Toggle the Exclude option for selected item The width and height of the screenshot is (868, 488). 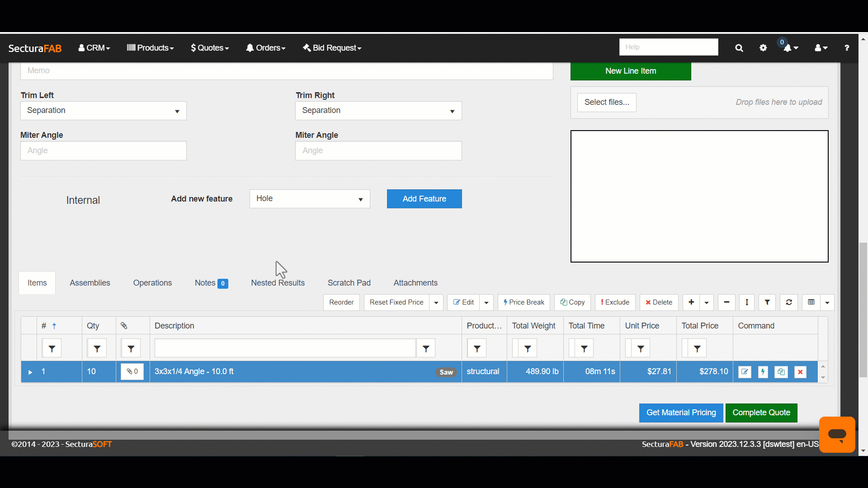click(615, 302)
